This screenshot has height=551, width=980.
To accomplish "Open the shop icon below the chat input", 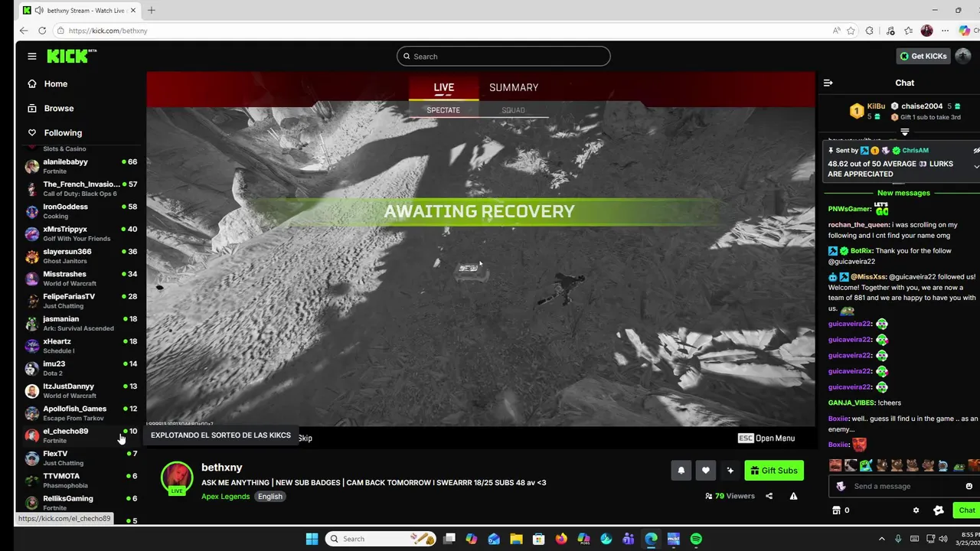I will [x=835, y=510].
